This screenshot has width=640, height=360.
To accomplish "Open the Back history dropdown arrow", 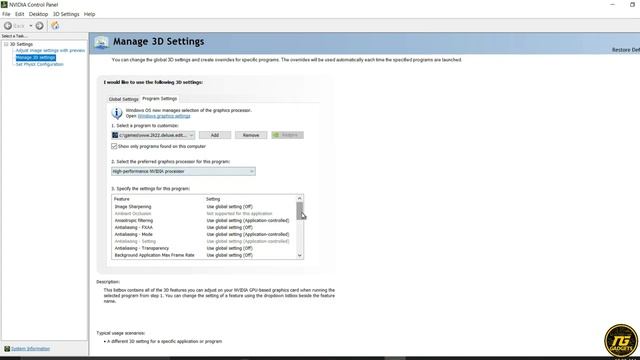I will point(31,26).
